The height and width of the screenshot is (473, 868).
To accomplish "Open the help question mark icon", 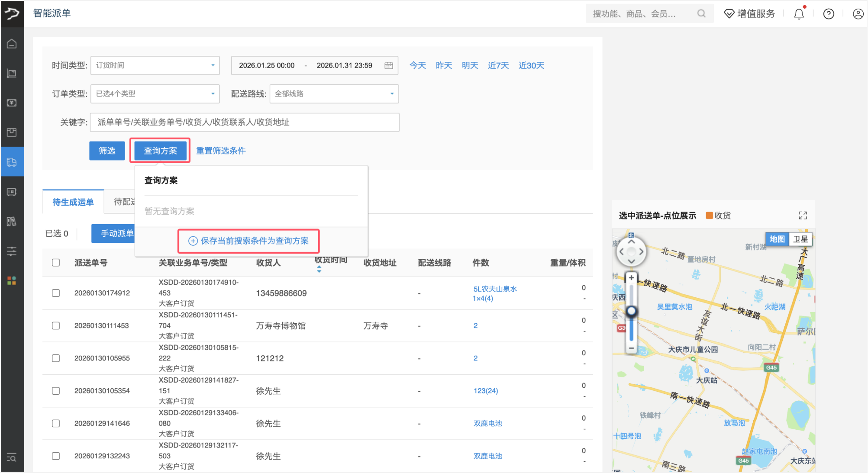I will point(828,14).
